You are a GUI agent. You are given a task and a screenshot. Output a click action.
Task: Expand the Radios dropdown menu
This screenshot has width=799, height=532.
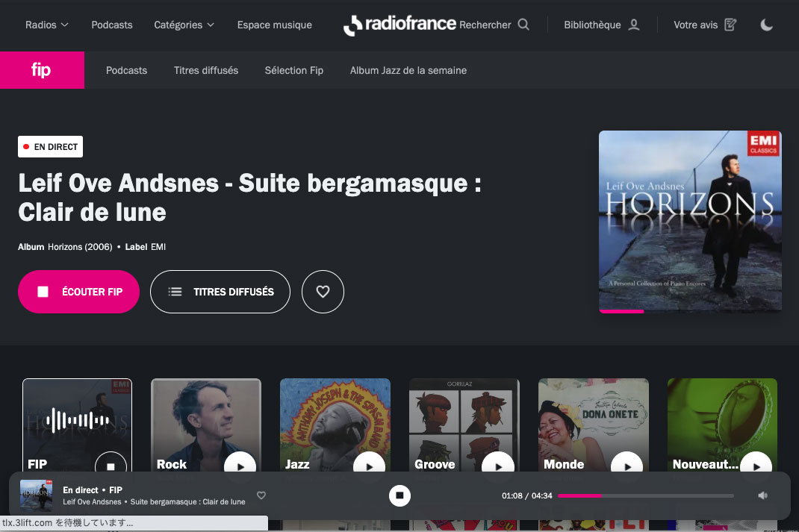pos(46,25)
